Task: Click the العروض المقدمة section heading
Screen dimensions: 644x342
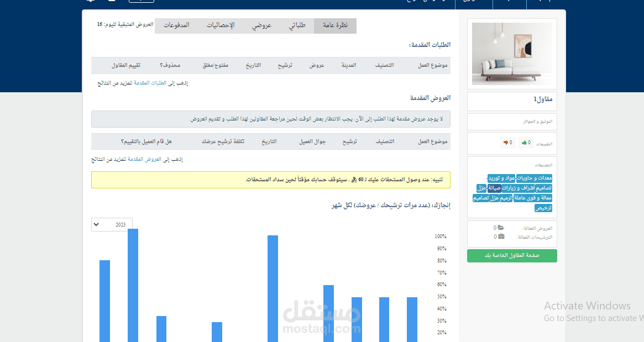Action: [x=430, y=98]
